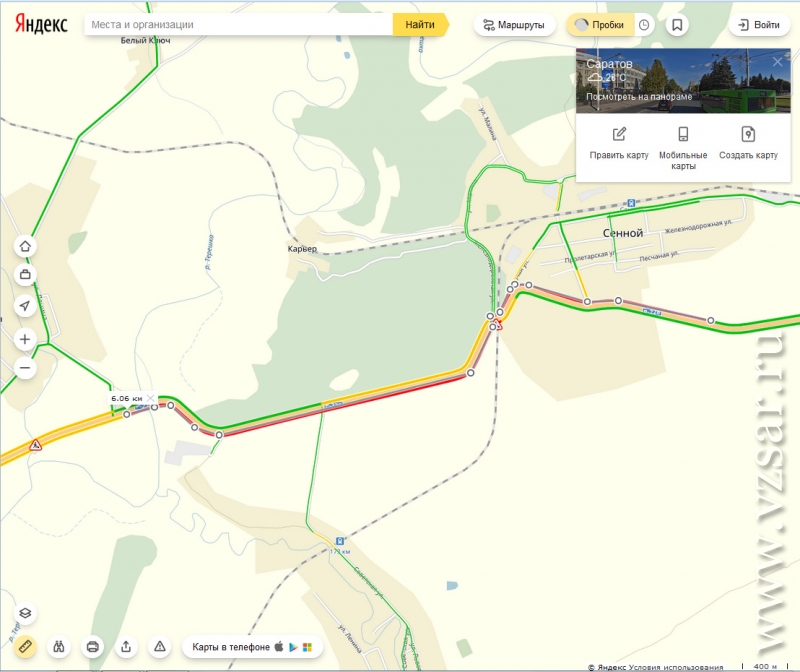Image resolution: width=800 pixels, height=672 pixels.
Task: Click the Войти login button
Action: click(760, 25)
